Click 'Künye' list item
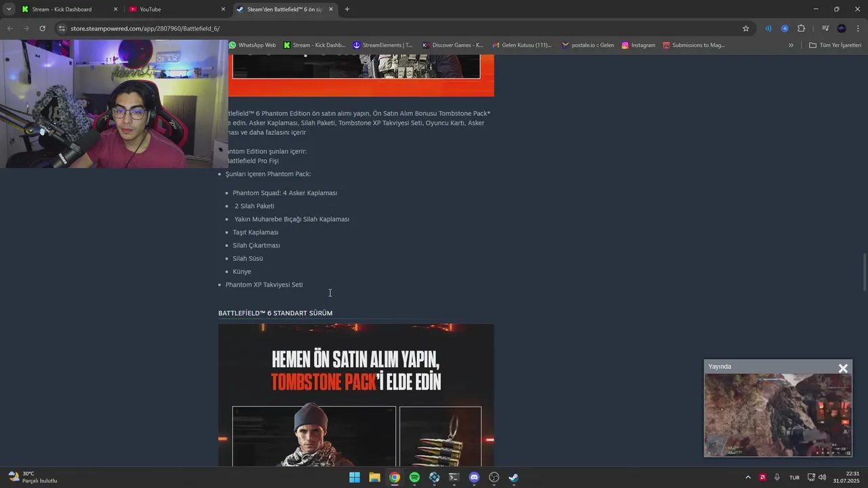 pyautogui.click(x=241, y=272)
